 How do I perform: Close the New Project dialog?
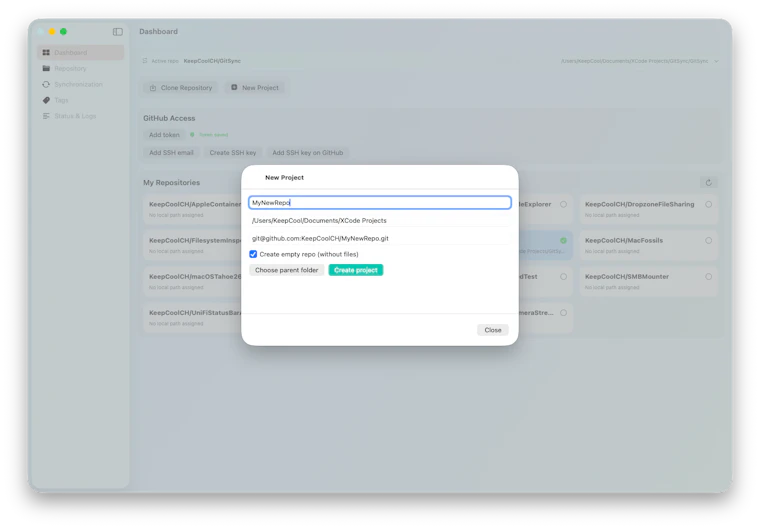[x=493, y=330]
